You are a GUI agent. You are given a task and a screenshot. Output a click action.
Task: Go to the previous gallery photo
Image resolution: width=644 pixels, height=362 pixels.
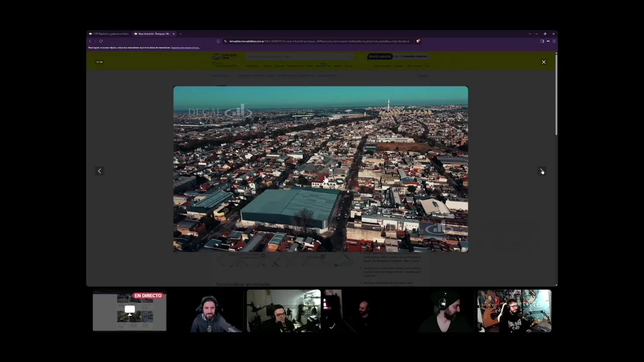point(99,171)
